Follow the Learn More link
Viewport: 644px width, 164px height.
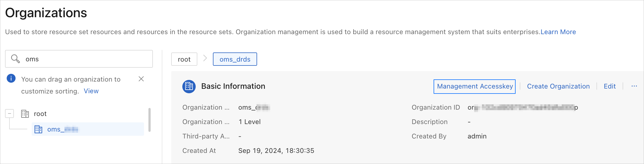coord(558,32)
